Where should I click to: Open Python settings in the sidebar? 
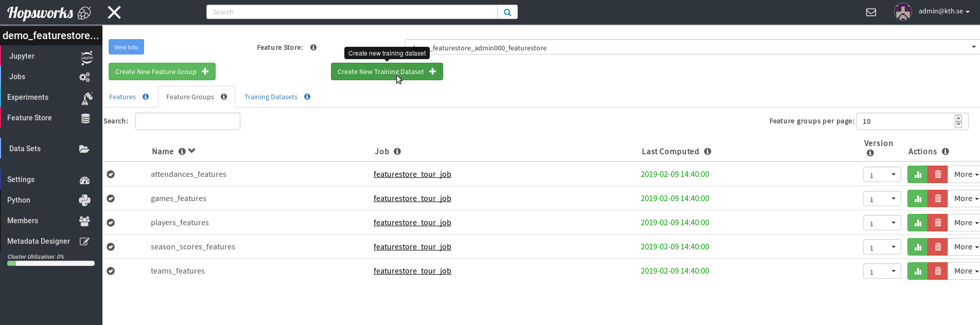click(51, 200)
